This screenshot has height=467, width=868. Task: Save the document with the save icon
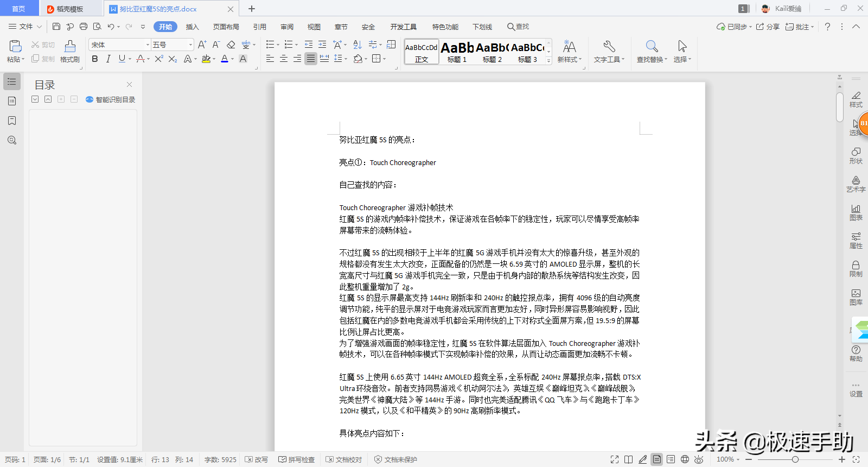[56, 27]
